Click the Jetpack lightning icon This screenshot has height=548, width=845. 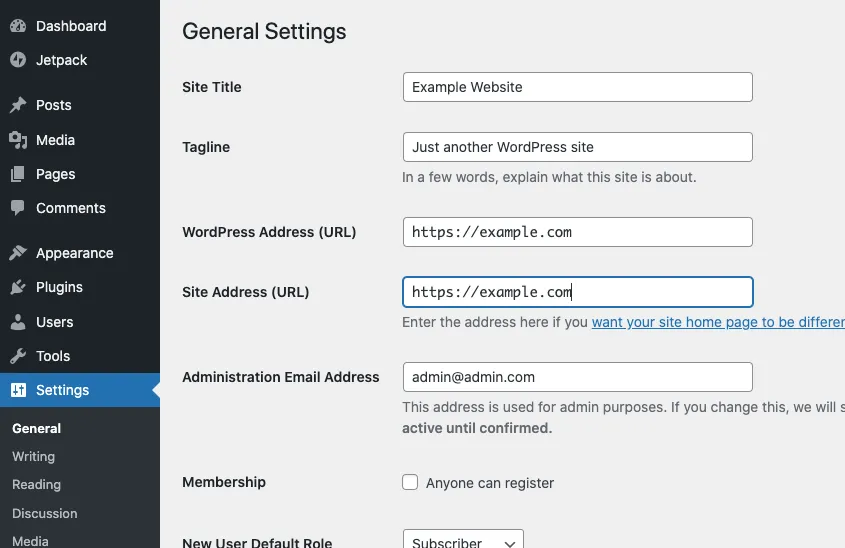tap(18, 60)
